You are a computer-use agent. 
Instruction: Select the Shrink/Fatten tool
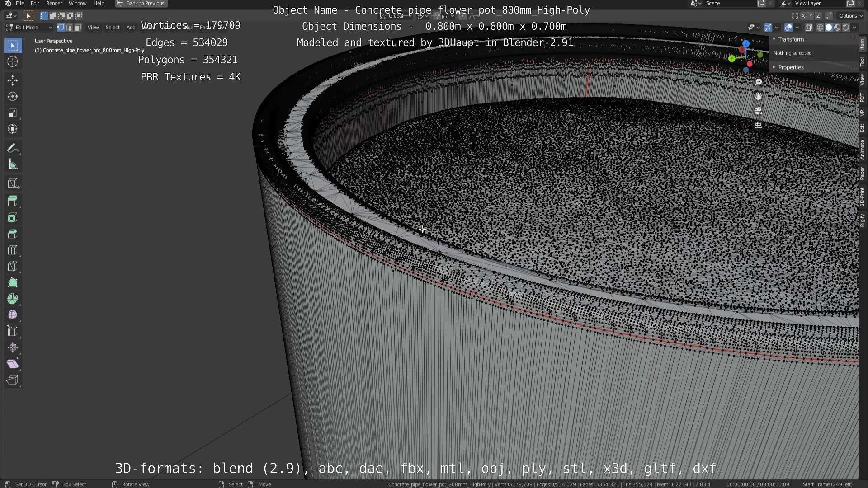point(13,347)
